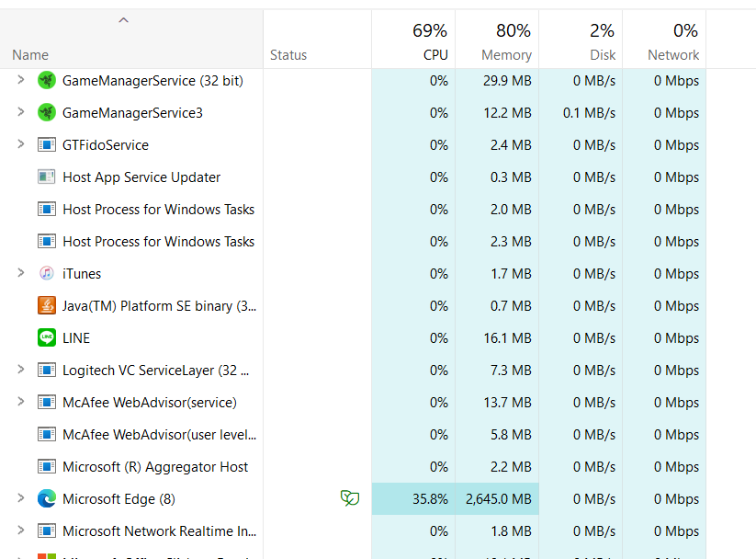Expand McAfee WebAdvisor(service) entry
The width and height of the screenshot is (756, 559).
(x=21, y=403)
